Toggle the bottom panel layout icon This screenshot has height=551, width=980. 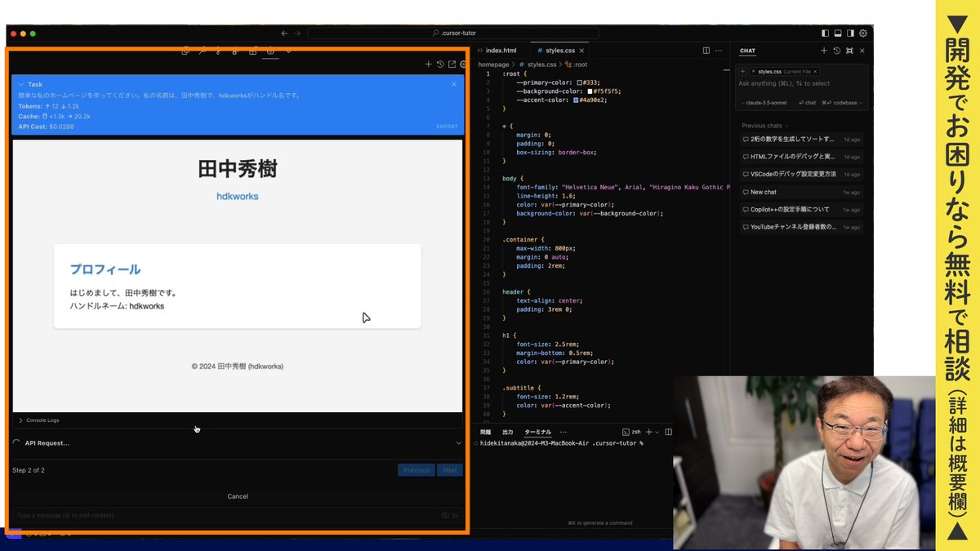tap(838, 33)
